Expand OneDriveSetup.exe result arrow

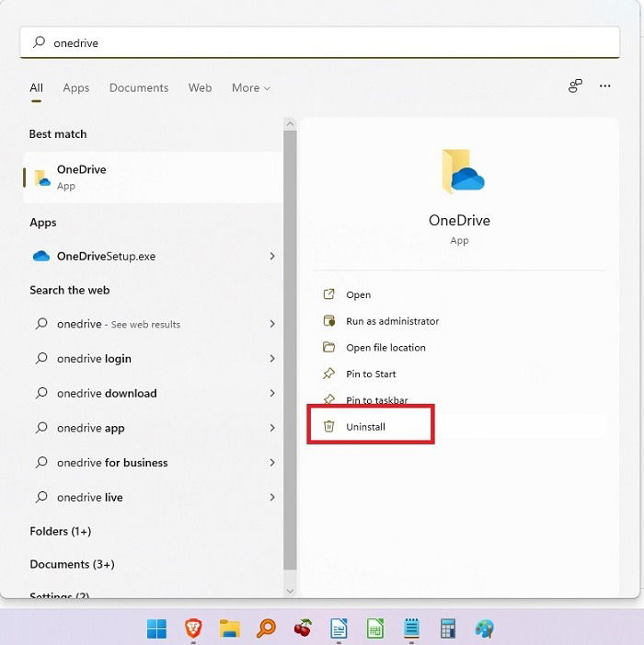[x=272, y=256]
